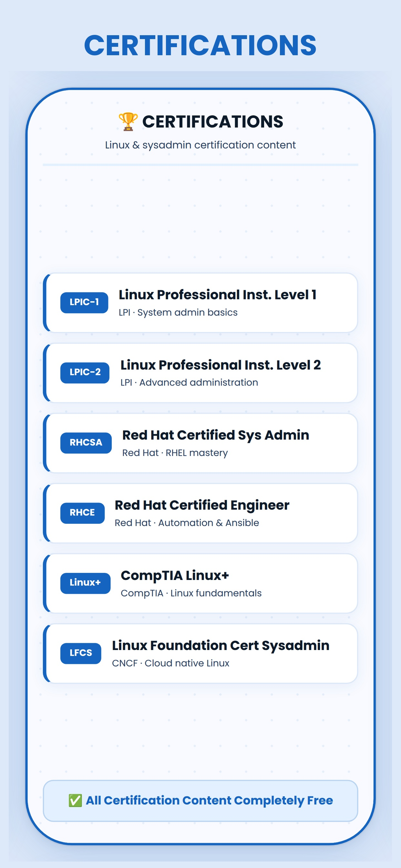
Task: Click the large blue CERTIFICATIONS page heading
Action: coord(200,45)
